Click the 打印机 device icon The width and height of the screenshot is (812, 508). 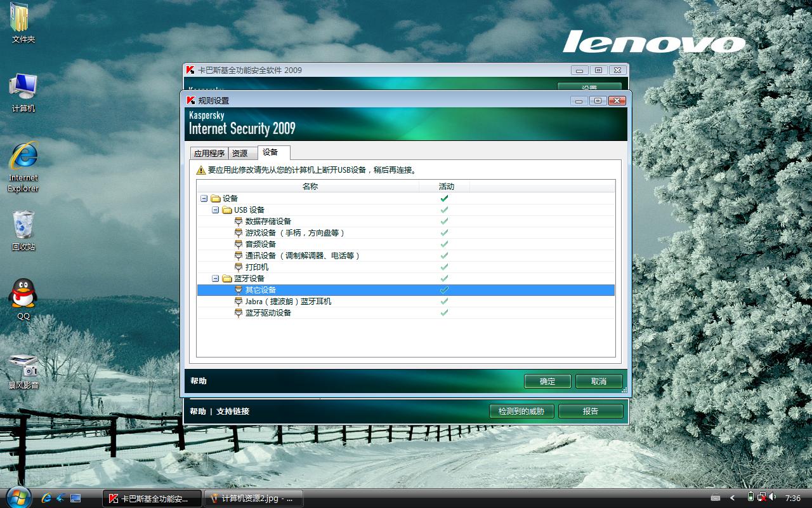tap(239, 267)
